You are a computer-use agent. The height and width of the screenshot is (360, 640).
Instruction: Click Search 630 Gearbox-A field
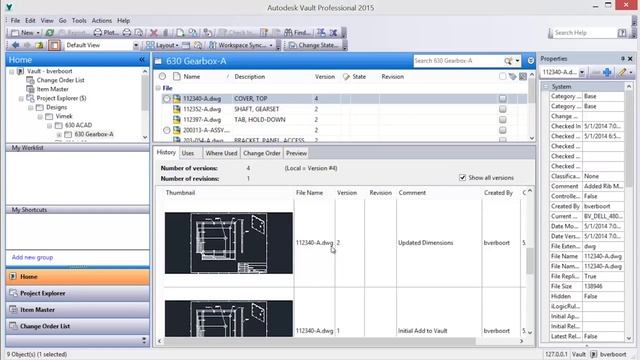click(x=458, y=61)
